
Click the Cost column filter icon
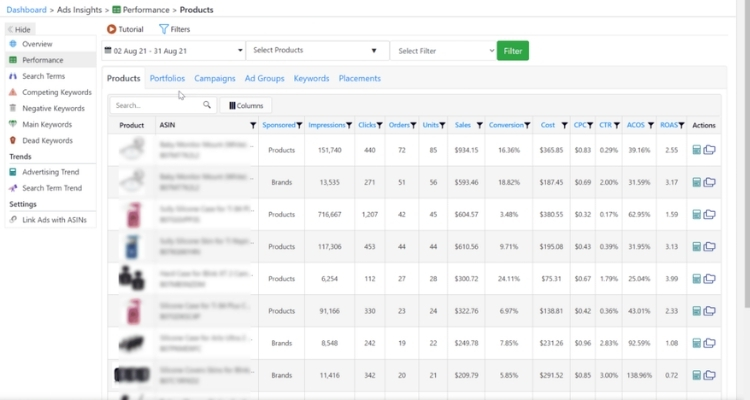564,125
